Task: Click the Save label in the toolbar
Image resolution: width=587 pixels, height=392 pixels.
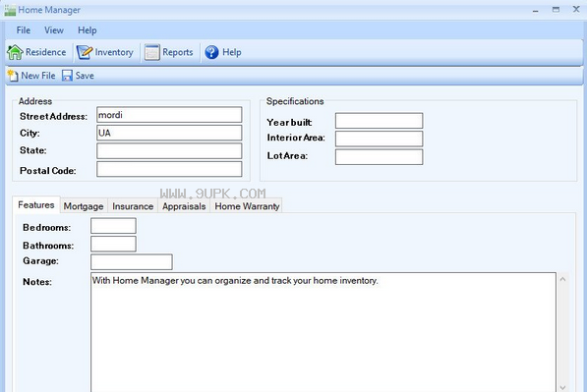Action: pos(85,76)
